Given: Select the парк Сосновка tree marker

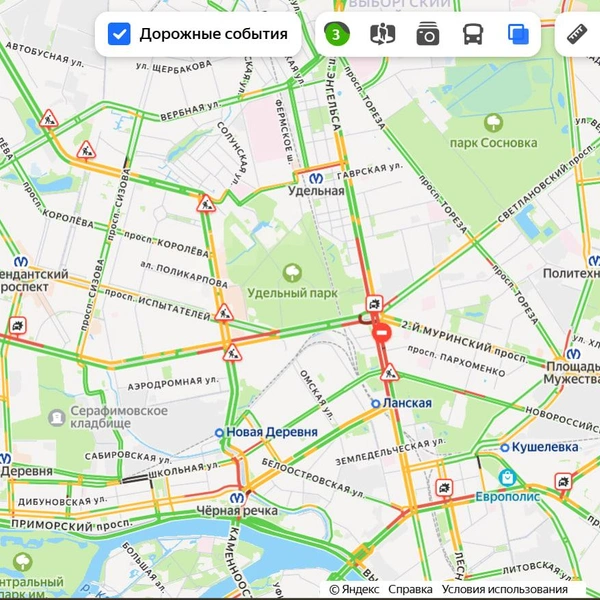Looking at the screenshot, I should pyautogui.click(x=493, y=122).
